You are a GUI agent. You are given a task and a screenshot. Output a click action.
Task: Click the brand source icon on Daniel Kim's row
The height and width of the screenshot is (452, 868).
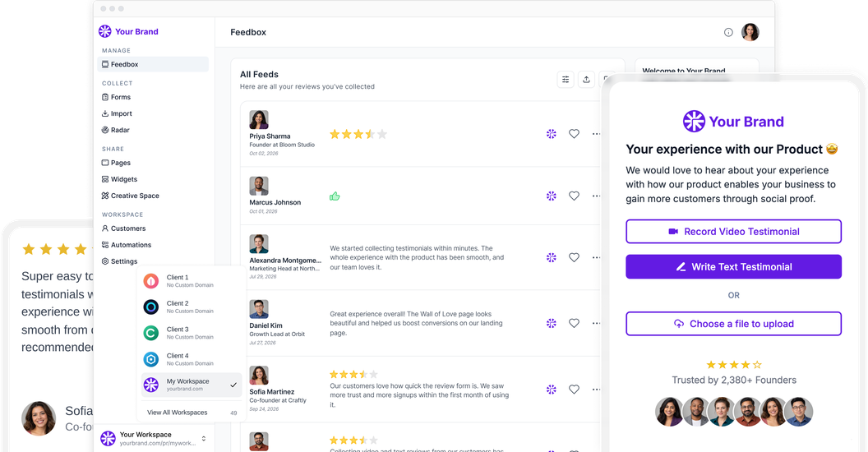click(x=552, y=323)
